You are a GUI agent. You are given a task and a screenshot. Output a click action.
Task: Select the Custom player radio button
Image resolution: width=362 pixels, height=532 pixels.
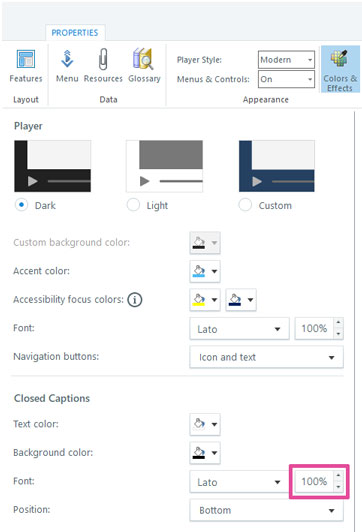click(245, 205)
